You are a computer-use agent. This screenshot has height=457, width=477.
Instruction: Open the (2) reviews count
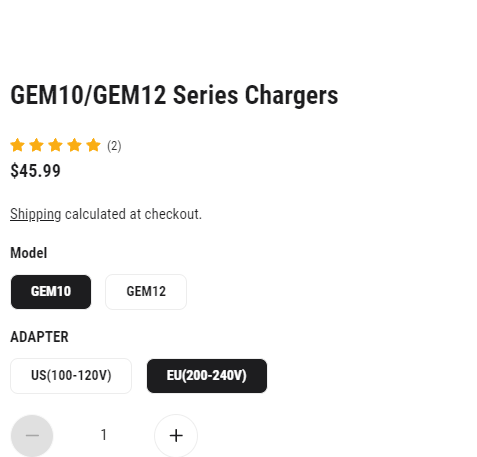tap(114, 146)
